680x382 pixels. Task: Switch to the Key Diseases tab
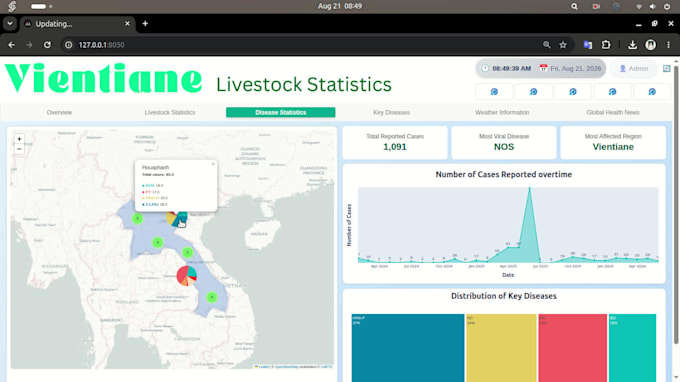tap(392, 112)
